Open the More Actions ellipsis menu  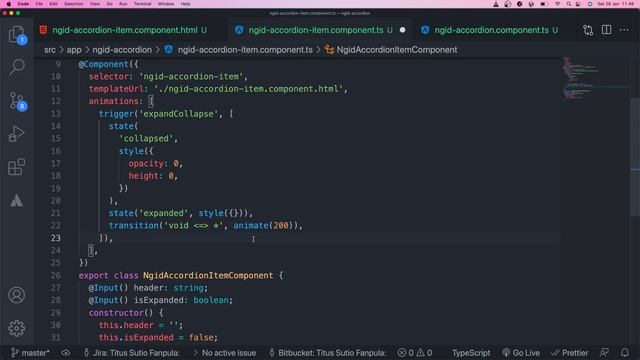tap(624, 30)
